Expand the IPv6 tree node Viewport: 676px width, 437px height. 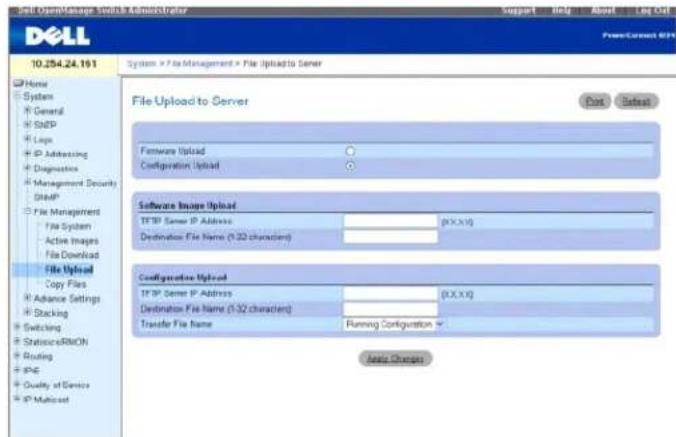[17, 370]
